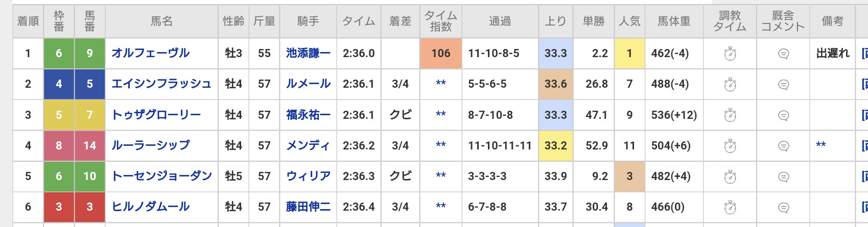Open stable comment bubble for オルフェーヴル
The image size is (868, 227).
point(783,53)
